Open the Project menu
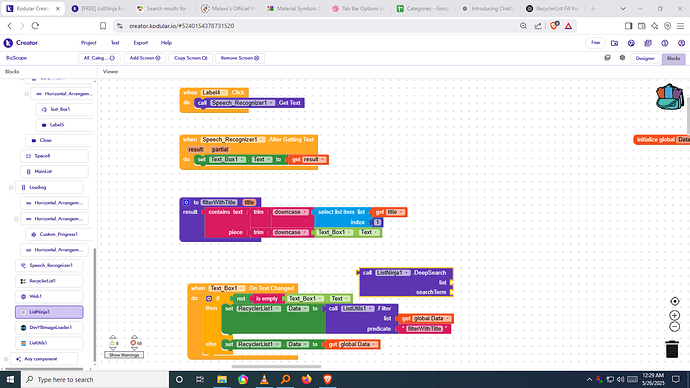Image resolution: width=690 pixels, height=388 pixels. tap(88, 43)
